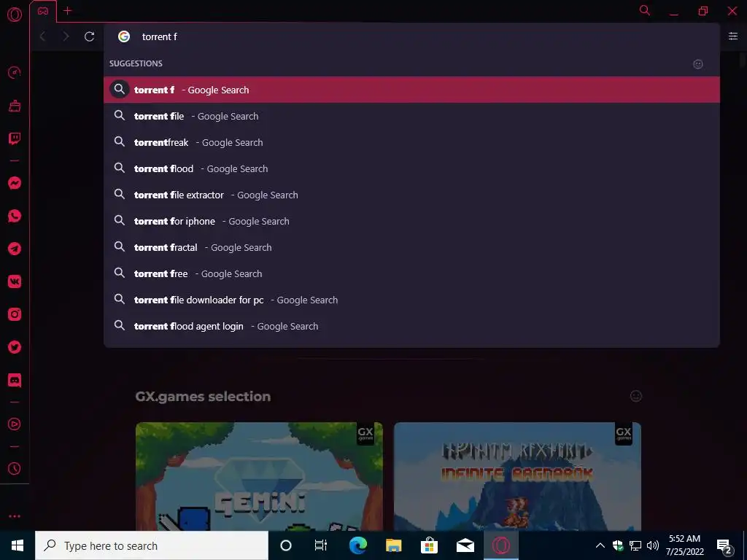This screenshot has width=747, height=560.
Task: Open search in tabs magnifier icon
Action: tap(645, 10)
